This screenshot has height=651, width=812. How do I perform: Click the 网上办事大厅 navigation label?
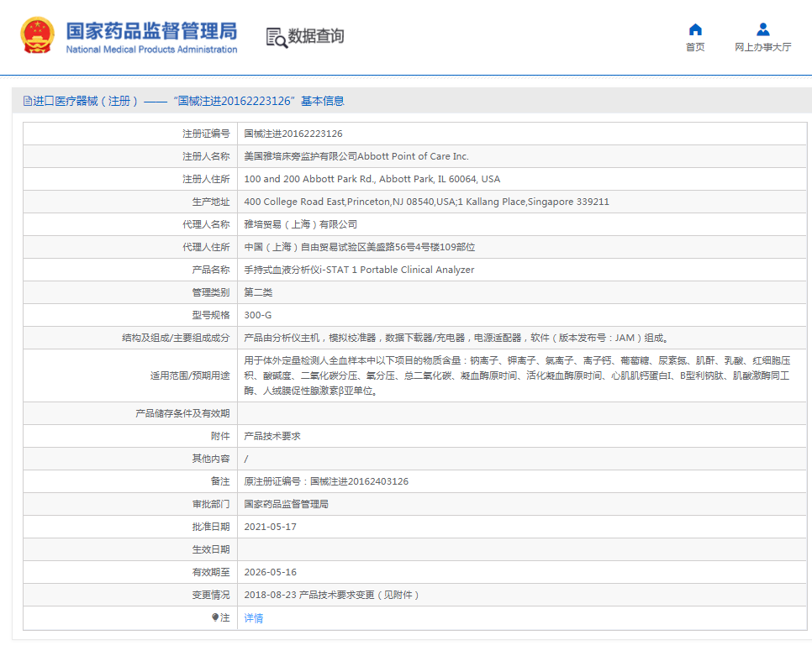pos(762,47)
